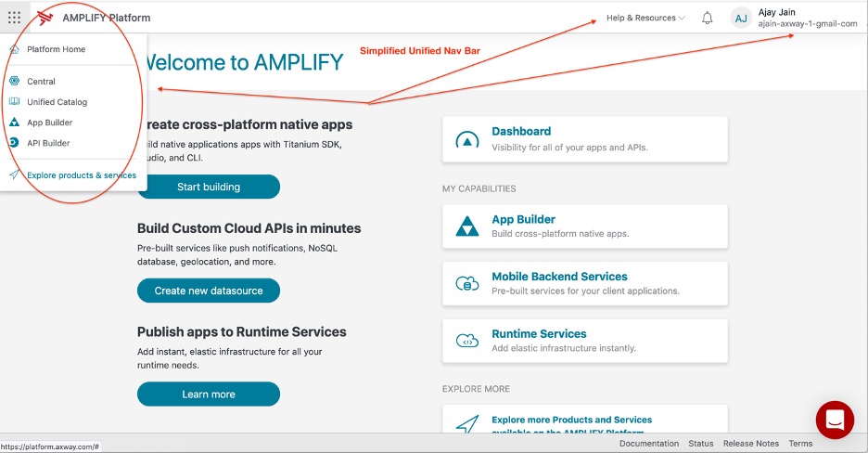Image resolution: width=868 pixels, height=453 pixels.
Task: Click the Explore more Products paper plane icon
Action: (x=467, y=424)
